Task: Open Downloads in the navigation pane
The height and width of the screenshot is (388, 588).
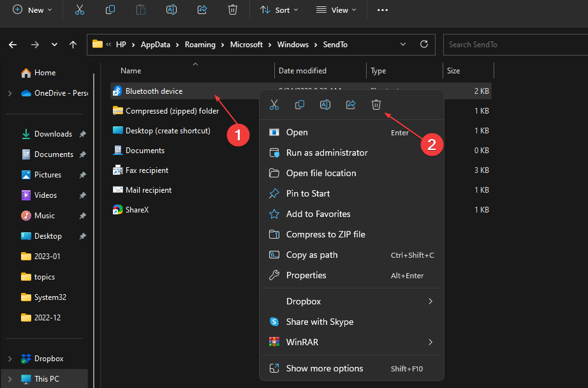Action: pyautogui.click(x=52, y=134)
